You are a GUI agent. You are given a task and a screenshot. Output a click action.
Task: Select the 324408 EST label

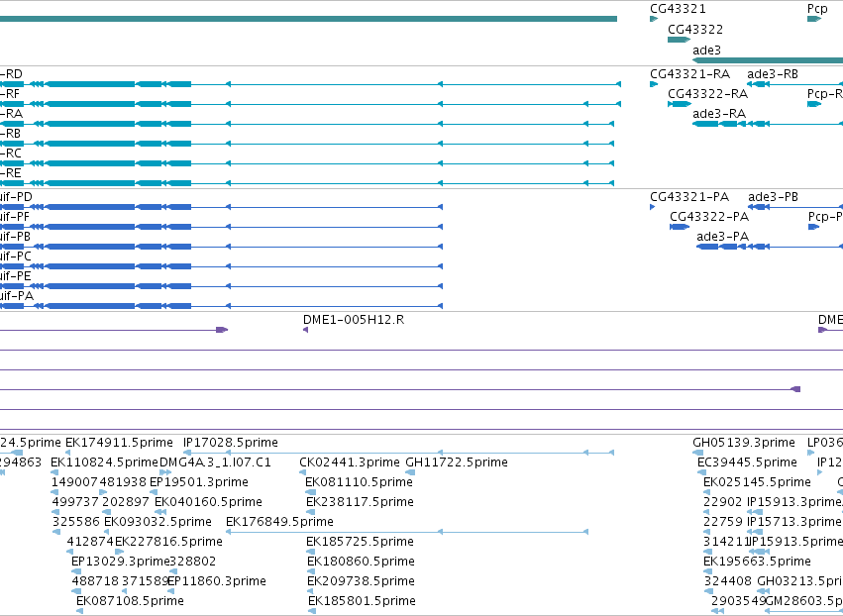pos(728,582)
